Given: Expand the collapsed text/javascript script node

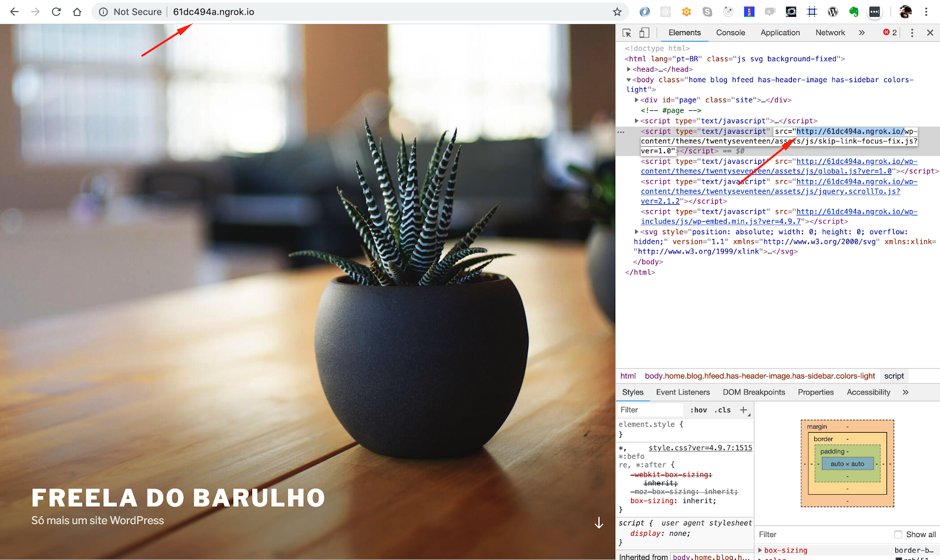Looking at the screenshot, I should 637,121.
